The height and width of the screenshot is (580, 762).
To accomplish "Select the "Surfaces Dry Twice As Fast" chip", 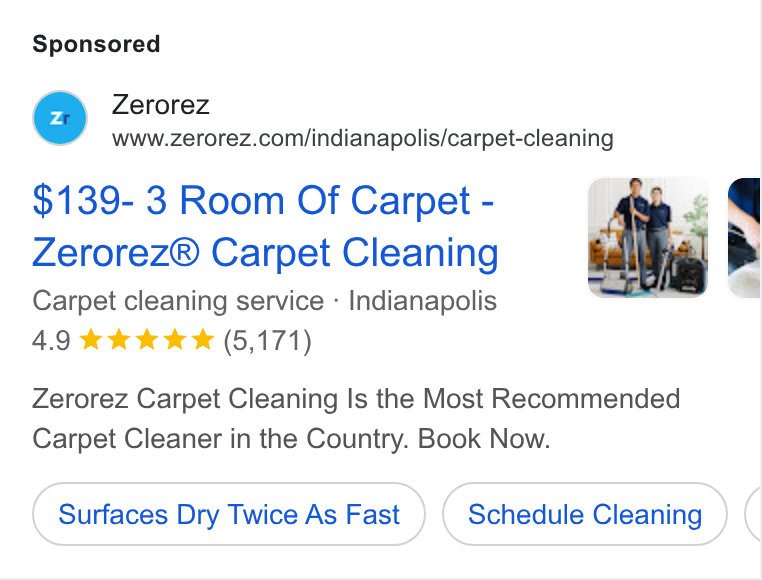I will pos(229,514).
